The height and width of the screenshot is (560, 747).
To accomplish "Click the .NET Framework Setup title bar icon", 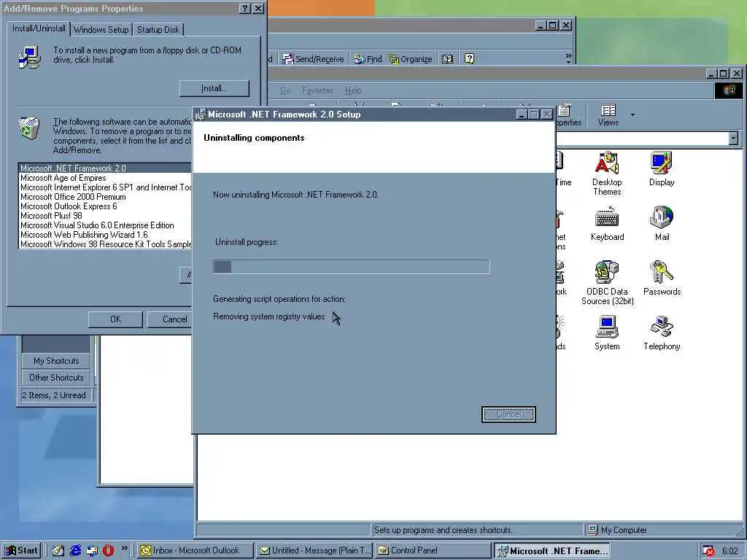I will click(201, 114).
